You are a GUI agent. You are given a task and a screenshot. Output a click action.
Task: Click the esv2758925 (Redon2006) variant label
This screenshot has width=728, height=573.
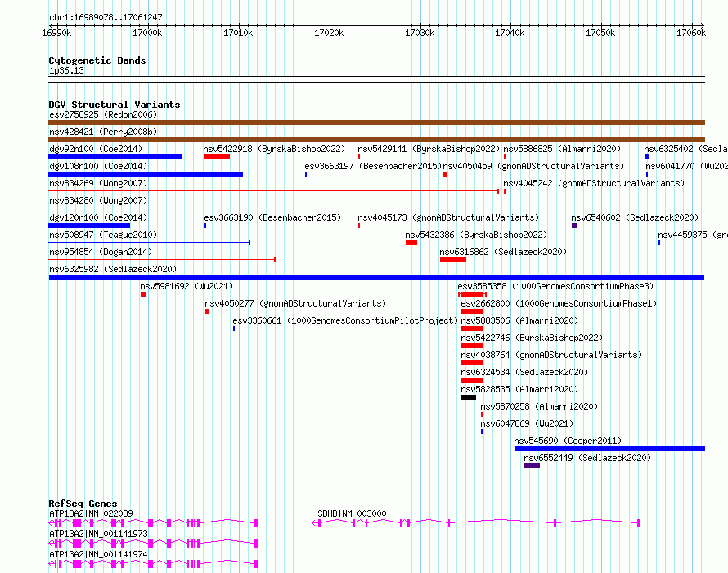[x=103, y=114]
